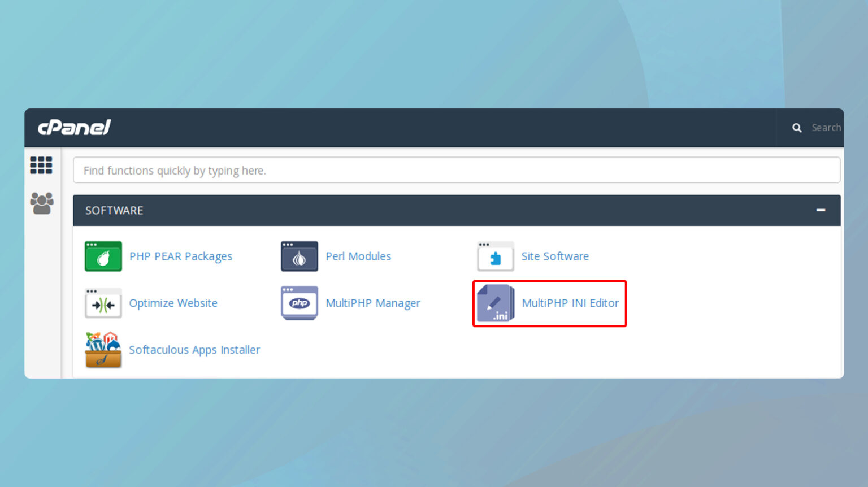Collapse the SOFTWARE section
Image resolution: width=868 pixels, height=487 pixels.
[x=821, y=210]
